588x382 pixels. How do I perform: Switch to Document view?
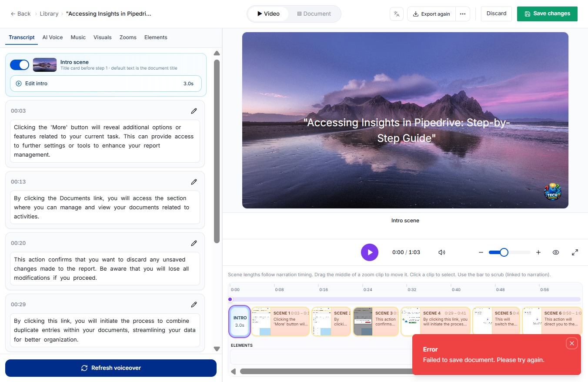(x=314, y=14)
